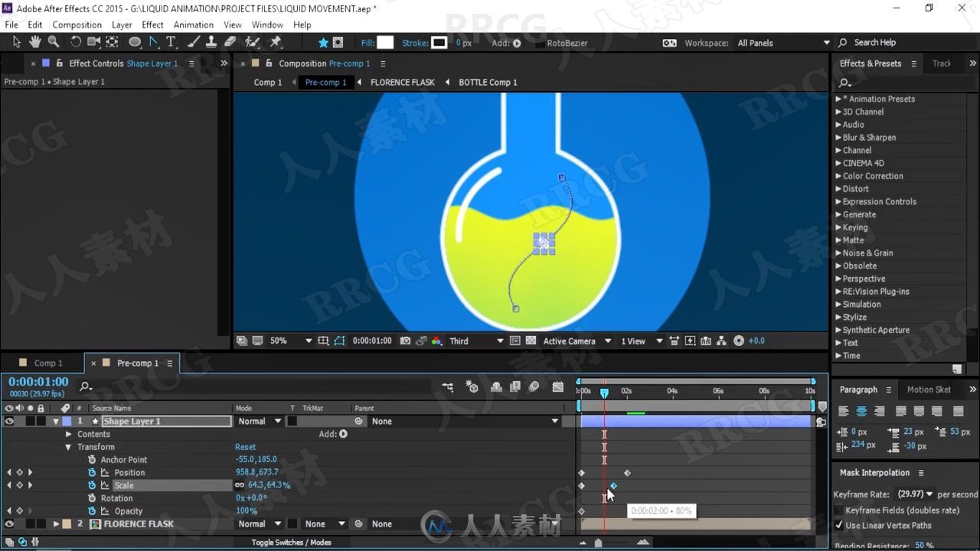Select the Clone Stamp tool
Screen dimensions: 980x551
[x=211, y=42]
